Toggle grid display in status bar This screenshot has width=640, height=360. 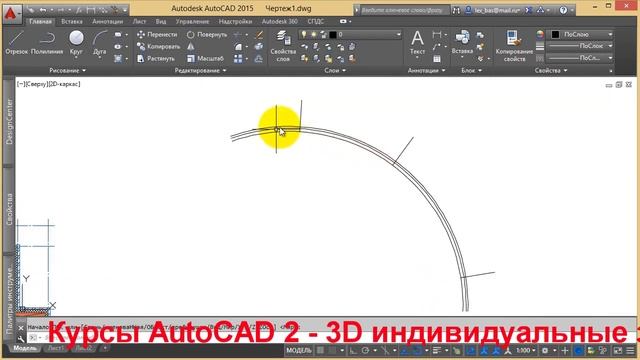(320, 350)
